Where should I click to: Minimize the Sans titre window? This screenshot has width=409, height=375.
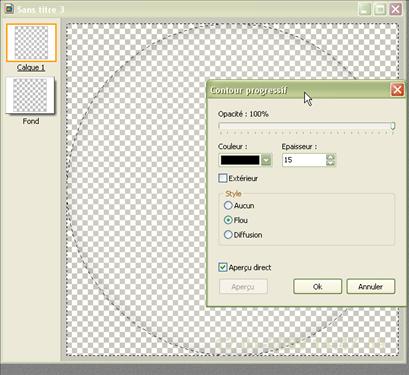click(365, 9)
